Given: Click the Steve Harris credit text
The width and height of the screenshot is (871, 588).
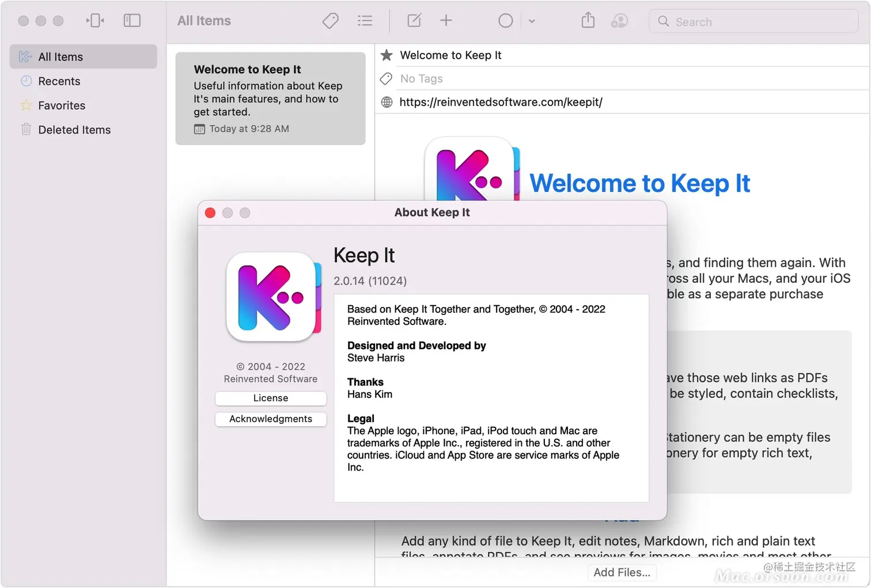Looking at the screenshot, I should pyautogui.click(x=376, y=358).
